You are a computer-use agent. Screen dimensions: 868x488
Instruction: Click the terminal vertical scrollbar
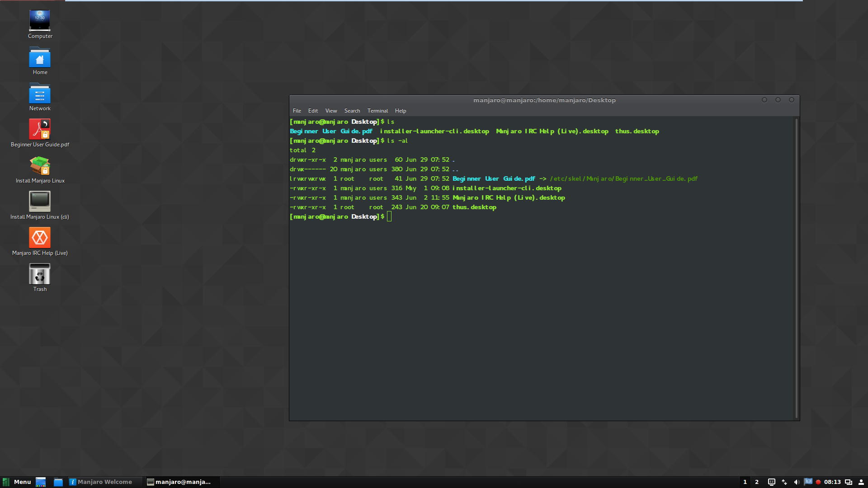pyautogui.click(x=797, y=268)
